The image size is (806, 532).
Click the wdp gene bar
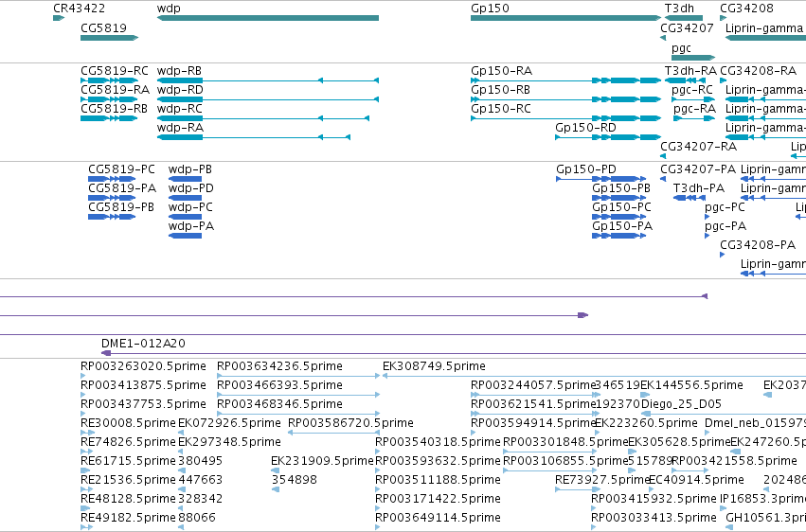[x=268, y=18]
